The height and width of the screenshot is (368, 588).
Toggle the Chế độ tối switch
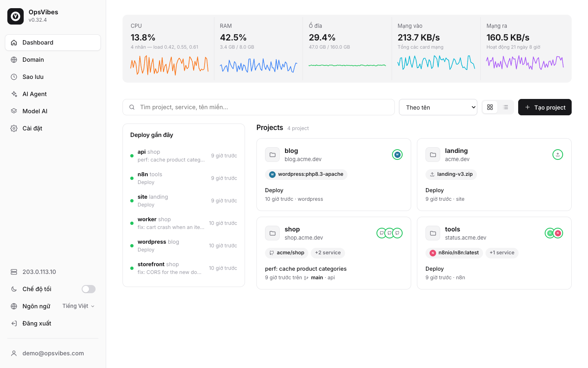[x=89, y=289]
